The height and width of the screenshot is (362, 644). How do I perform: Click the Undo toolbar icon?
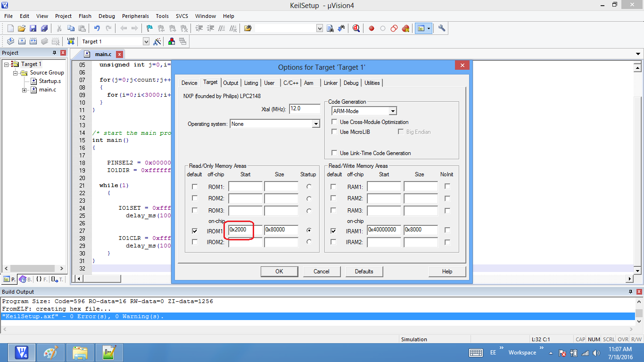pos(97,28)
